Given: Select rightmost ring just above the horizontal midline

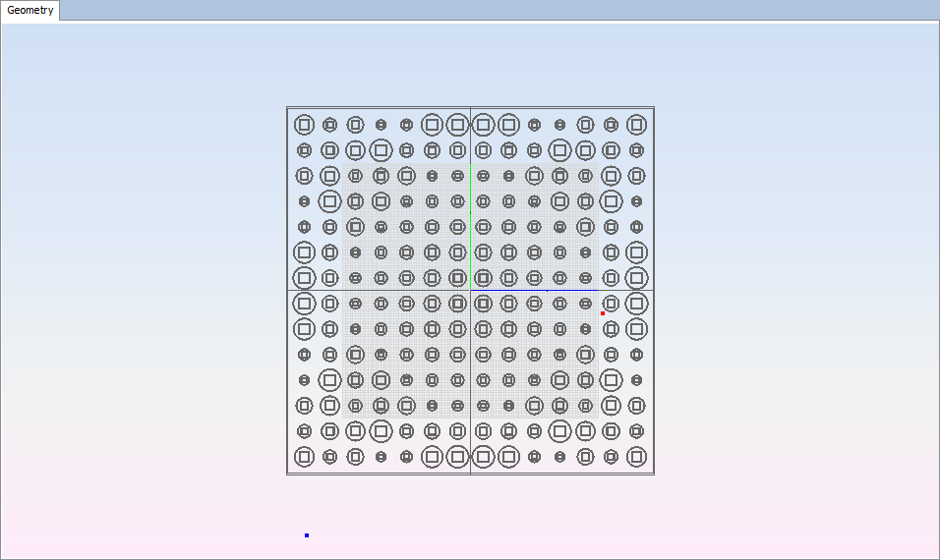Looking at the screenshot, I should pyautogui.click(x=636, y=278).
